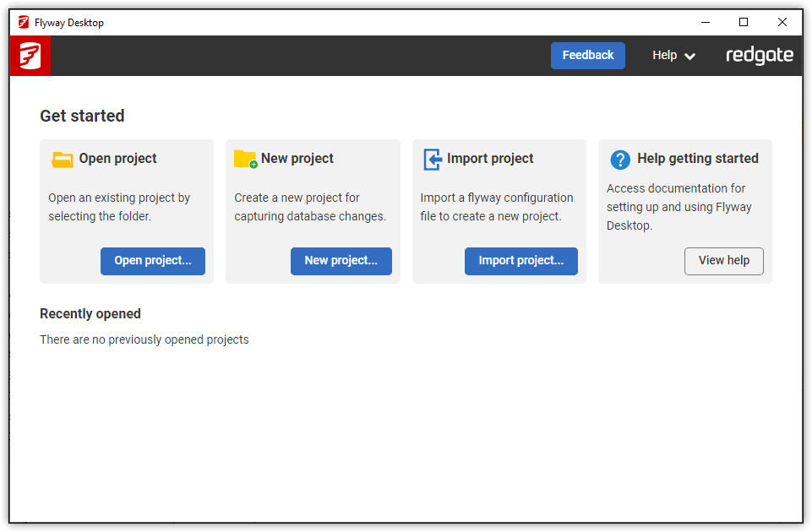The height and width of the screenshot is (532, 812).
Task: Click the 'Open project' card title
Action: [x=117, y=159]
